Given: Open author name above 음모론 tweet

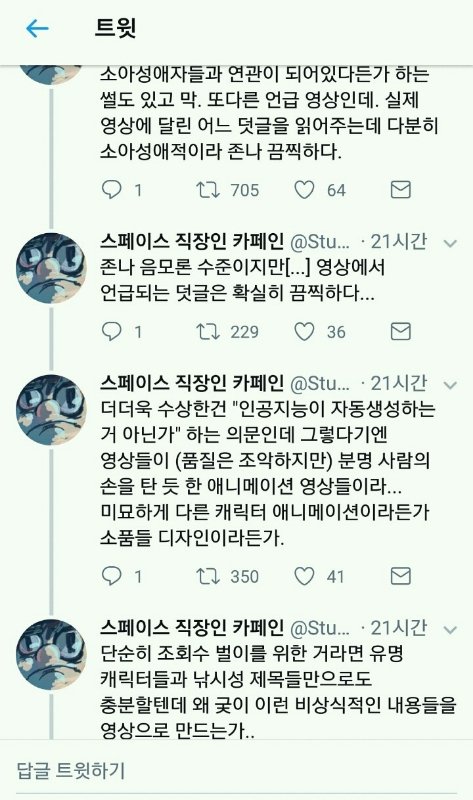Looking at the screenshot, I should click(x=191, y=241).
